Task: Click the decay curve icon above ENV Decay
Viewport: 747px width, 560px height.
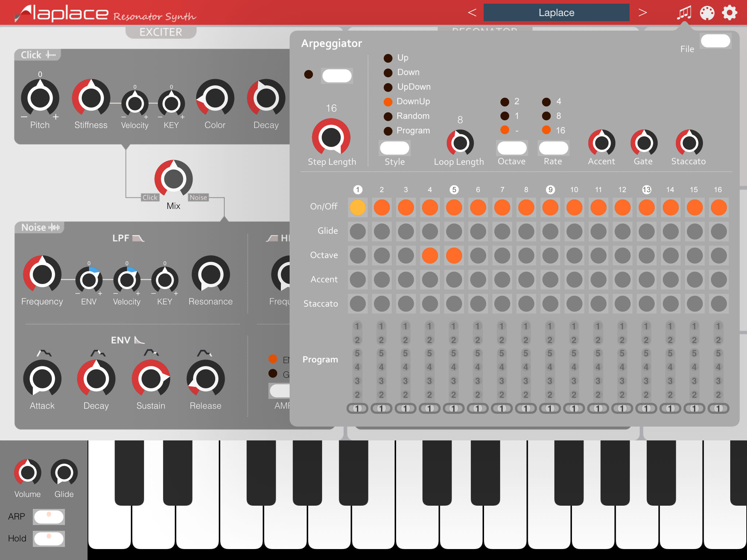Action: [98, 353]
